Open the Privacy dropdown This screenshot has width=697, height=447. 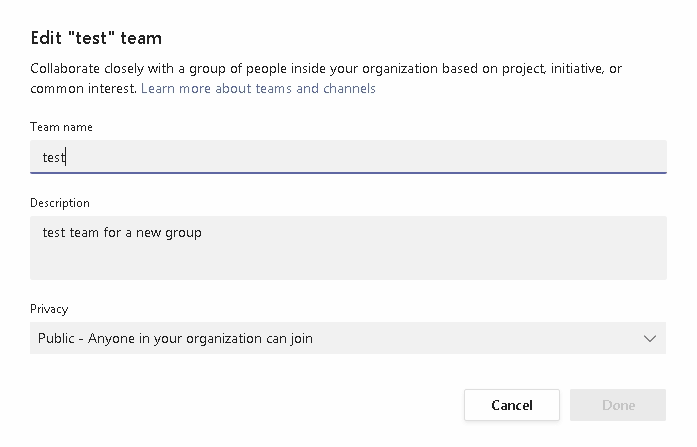(348, 338)
